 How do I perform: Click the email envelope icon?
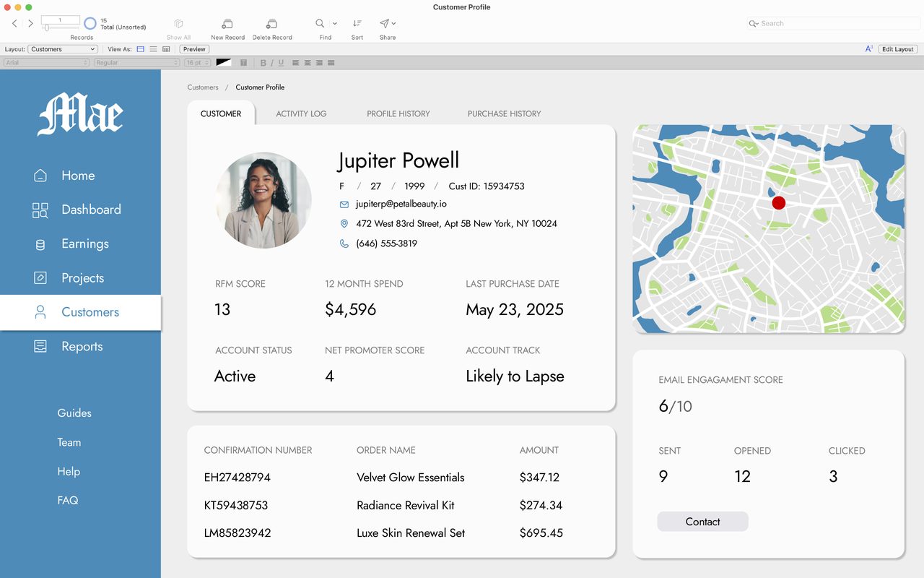coord(344,204)
